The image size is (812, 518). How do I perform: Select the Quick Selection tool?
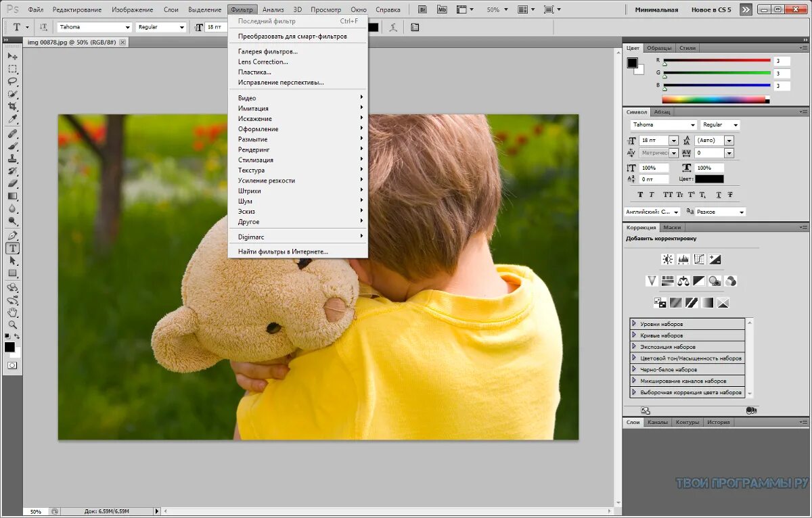pos(12,94)
